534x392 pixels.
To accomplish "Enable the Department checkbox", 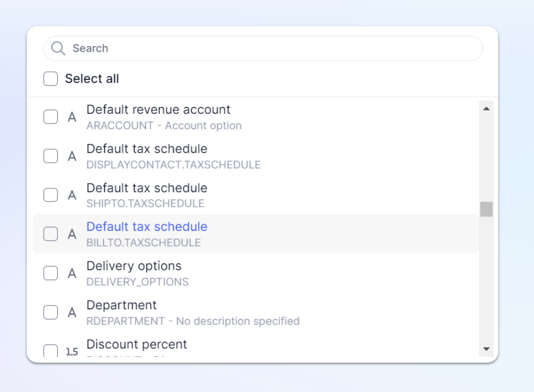I will (x=50, y=313).
